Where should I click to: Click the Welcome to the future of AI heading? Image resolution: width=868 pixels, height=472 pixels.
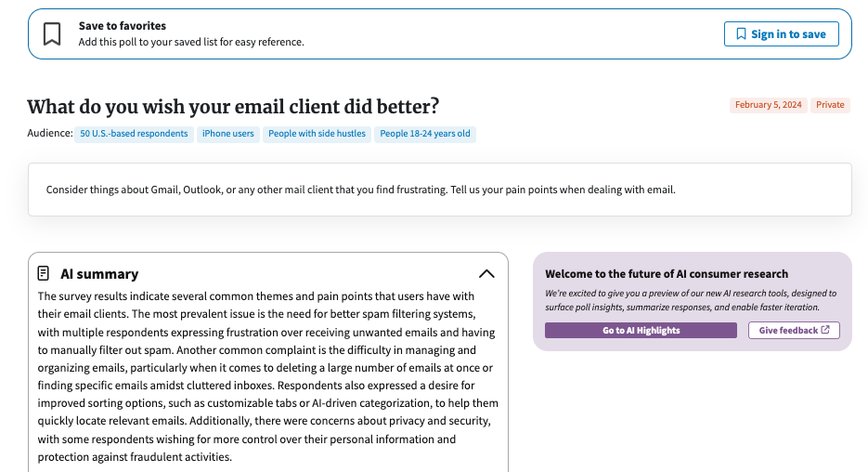click(x=667, y=274)
